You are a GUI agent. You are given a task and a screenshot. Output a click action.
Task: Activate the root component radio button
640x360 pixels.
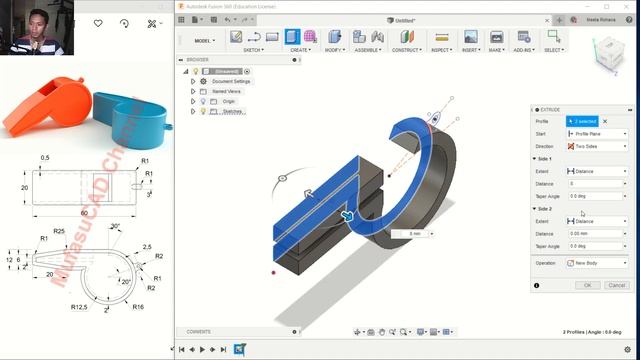247,71
